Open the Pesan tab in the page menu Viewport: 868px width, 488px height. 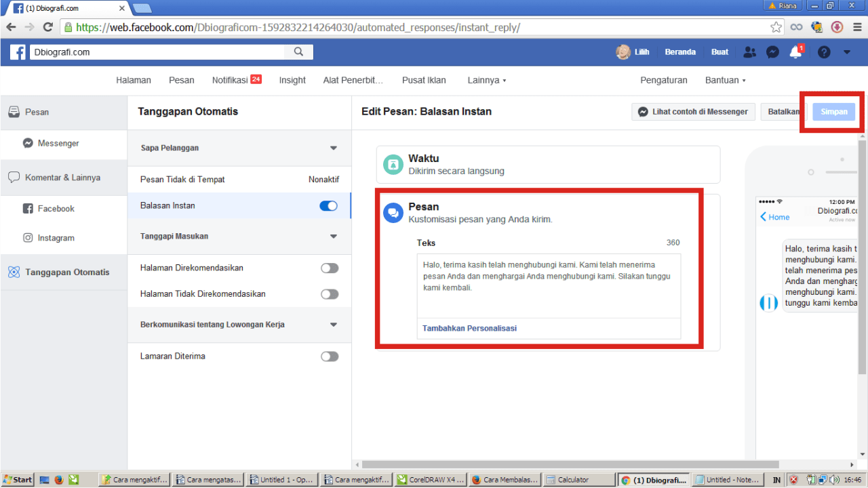pyautogui.click(x=182, y=80)
